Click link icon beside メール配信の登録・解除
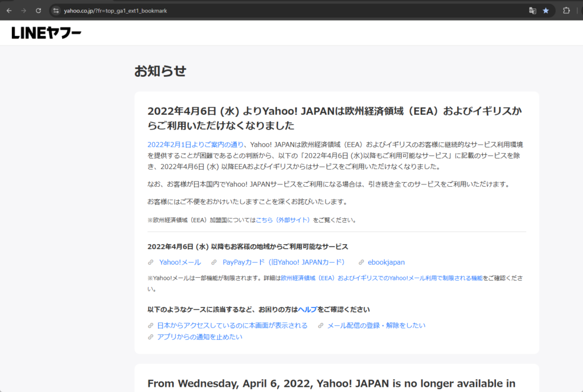583x392 pixels. (x=321, y=325)
